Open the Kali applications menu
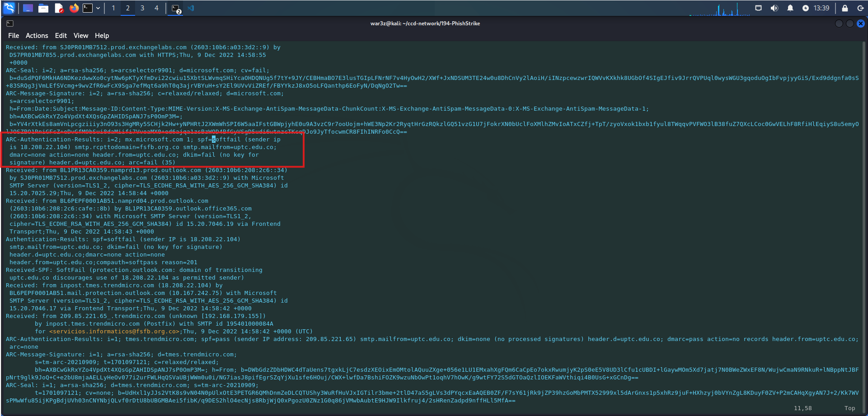 [x=9, y=8]
